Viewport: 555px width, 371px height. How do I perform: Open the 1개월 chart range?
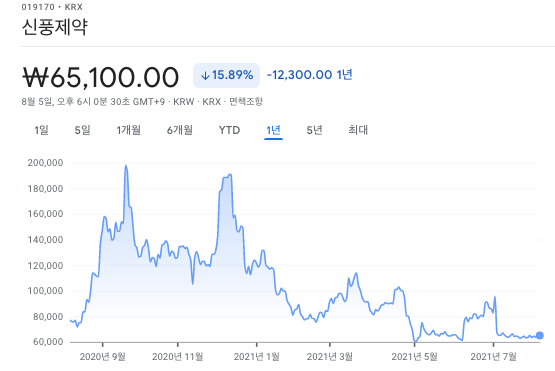(x=128, y=130)
